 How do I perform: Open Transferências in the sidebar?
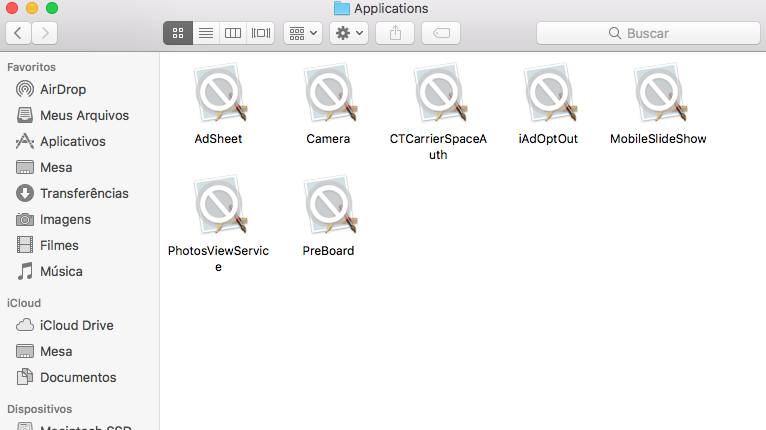tap(80, 193)
